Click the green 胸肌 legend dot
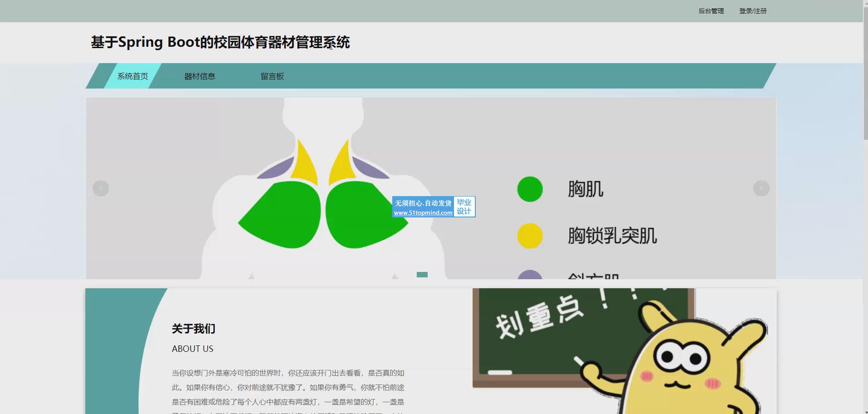868x414 pixels. point(530,189)
